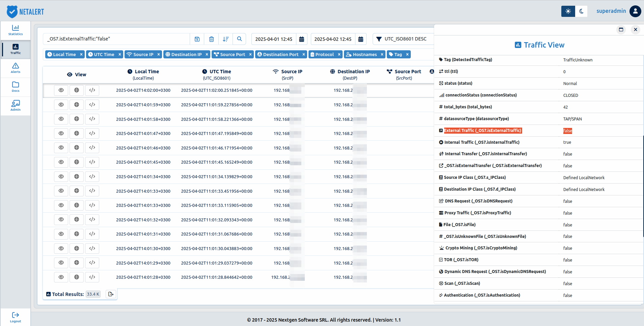644x326 pixels.
Task: Log out using the Logout sidebar item
Action: tap(16, 317)
